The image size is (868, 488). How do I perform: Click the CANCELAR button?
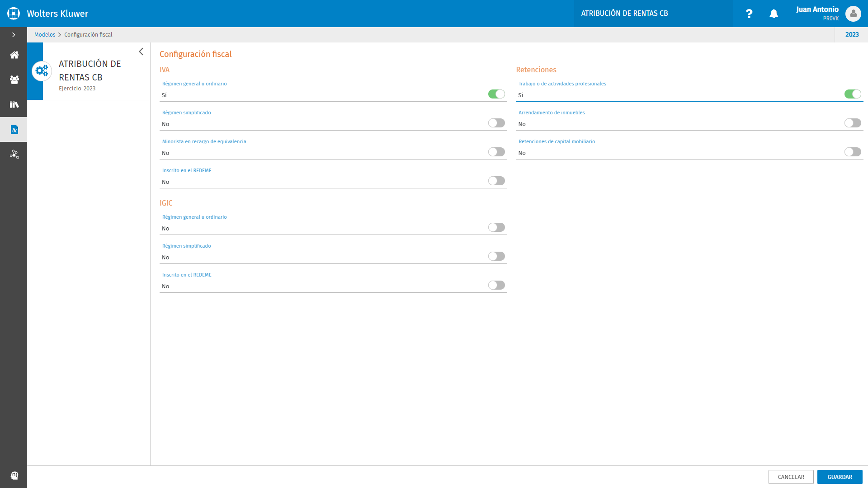791,477
